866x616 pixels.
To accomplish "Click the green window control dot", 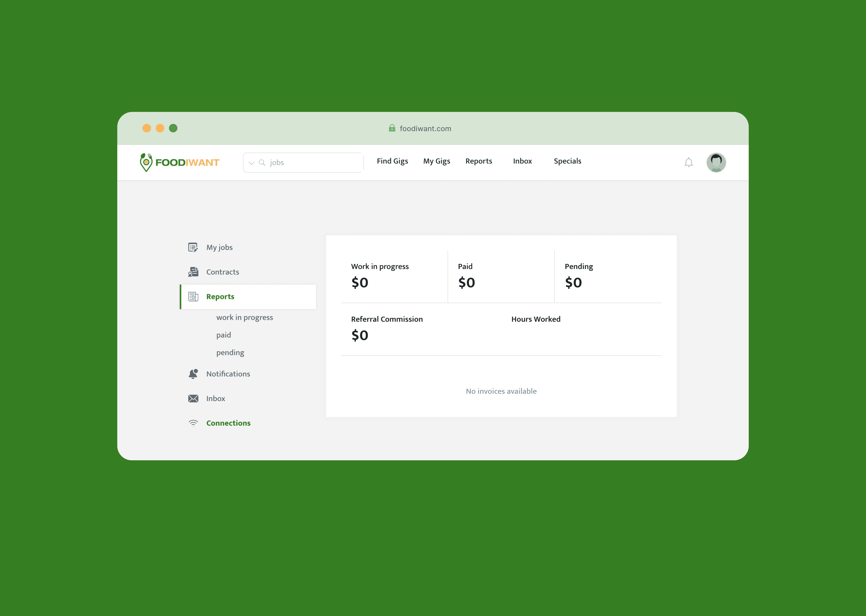I will coord(173,128).
